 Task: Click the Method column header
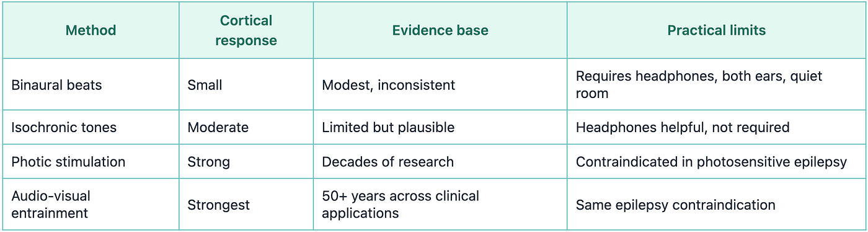coord(91,30)
